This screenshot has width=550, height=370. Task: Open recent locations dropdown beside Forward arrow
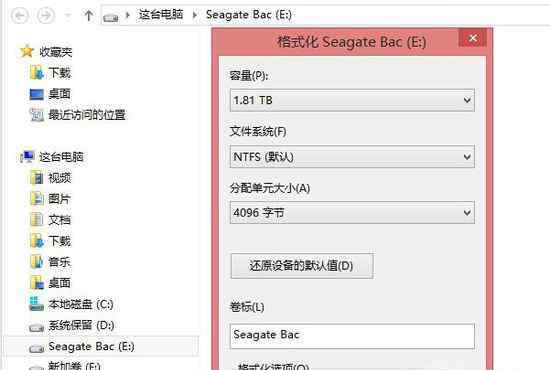(x=68, y=16)
